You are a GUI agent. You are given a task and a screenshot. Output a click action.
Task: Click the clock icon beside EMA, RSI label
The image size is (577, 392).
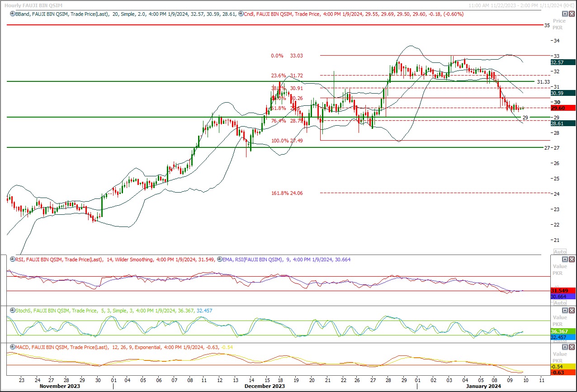pos(219,260)
